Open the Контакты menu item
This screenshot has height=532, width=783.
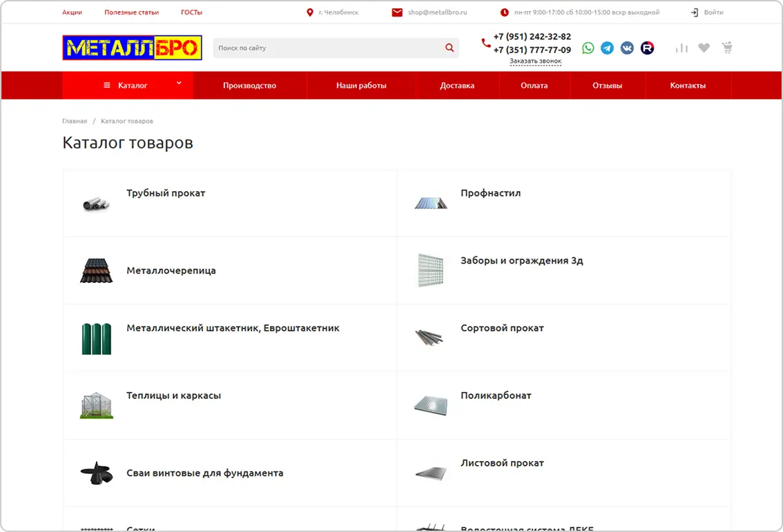pos(688,86)
